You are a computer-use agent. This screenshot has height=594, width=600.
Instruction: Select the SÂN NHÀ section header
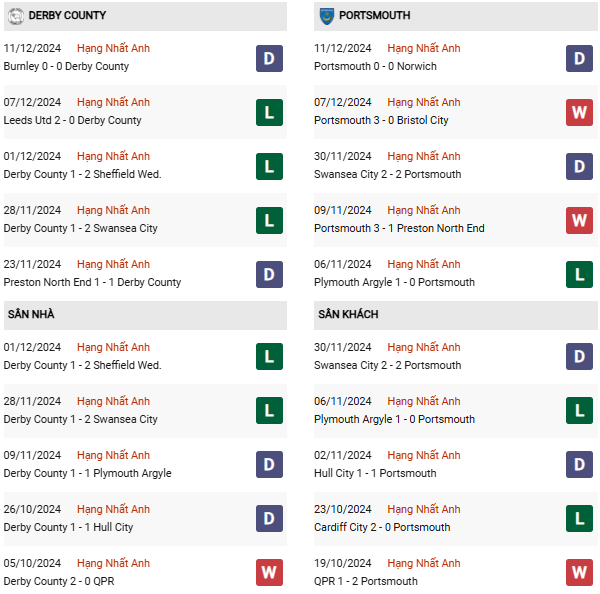click(x=145, y=315)
